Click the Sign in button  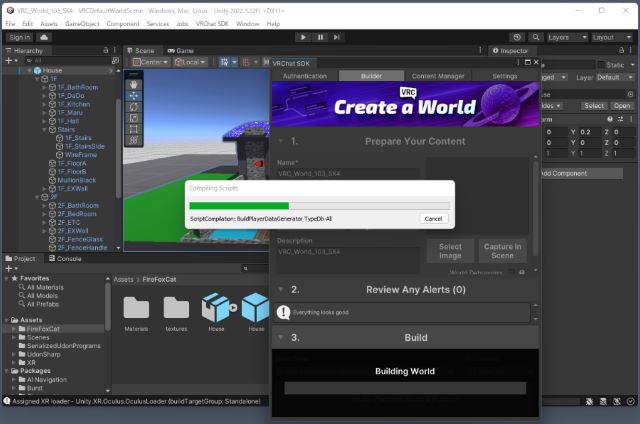20,37
